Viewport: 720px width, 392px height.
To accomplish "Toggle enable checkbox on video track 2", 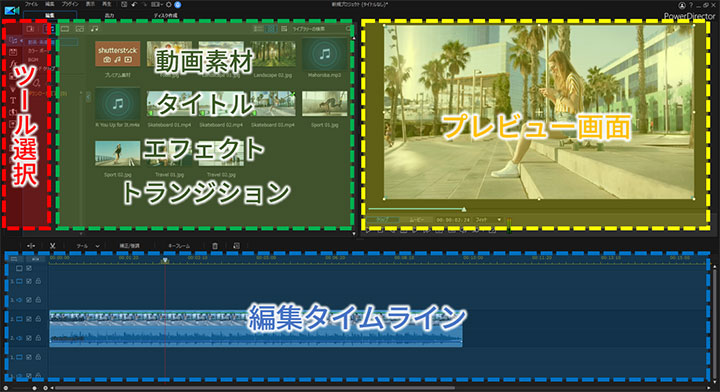I will [x=29, y=319].
